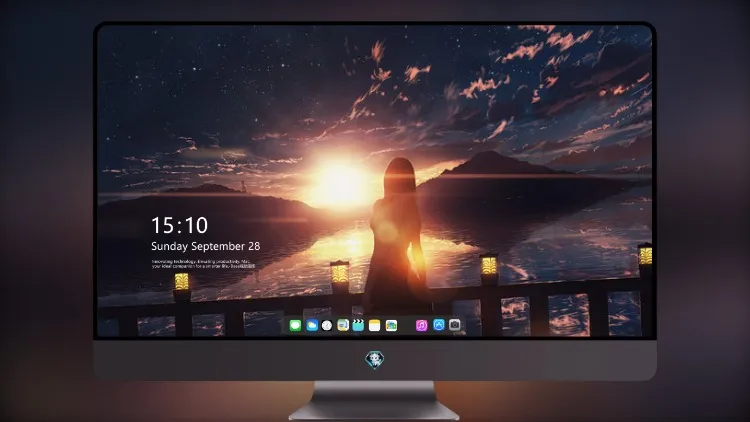
Task: Open the Weather app in the dock
Action: tap(312, 325)
